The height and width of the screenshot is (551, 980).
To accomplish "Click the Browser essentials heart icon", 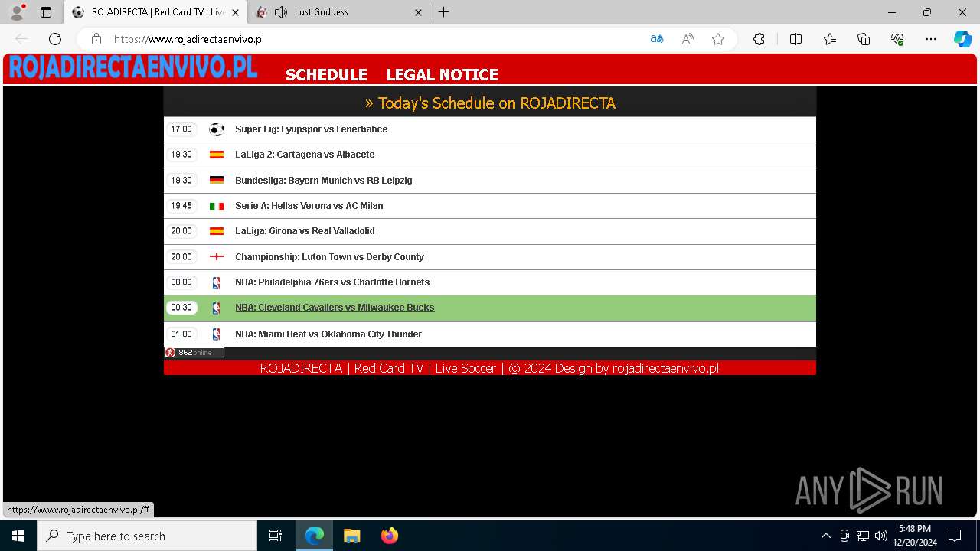I will coord(897,39).
